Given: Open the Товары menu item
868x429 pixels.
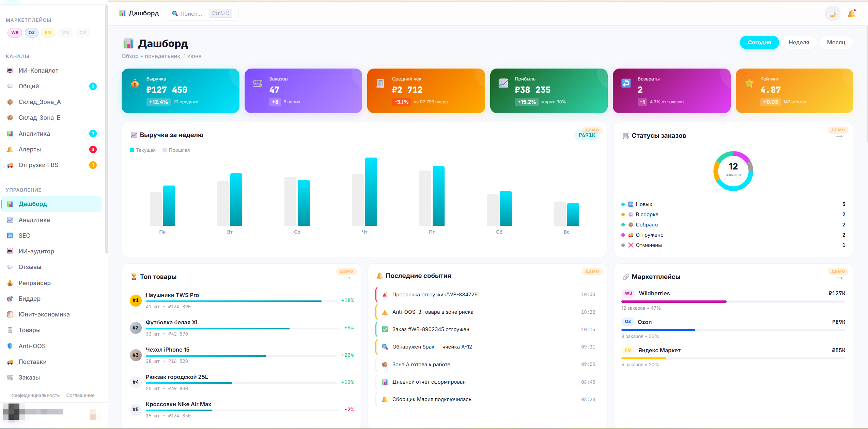Looking at the screenshot, I should pyautogui.click(x=52, y=330).
